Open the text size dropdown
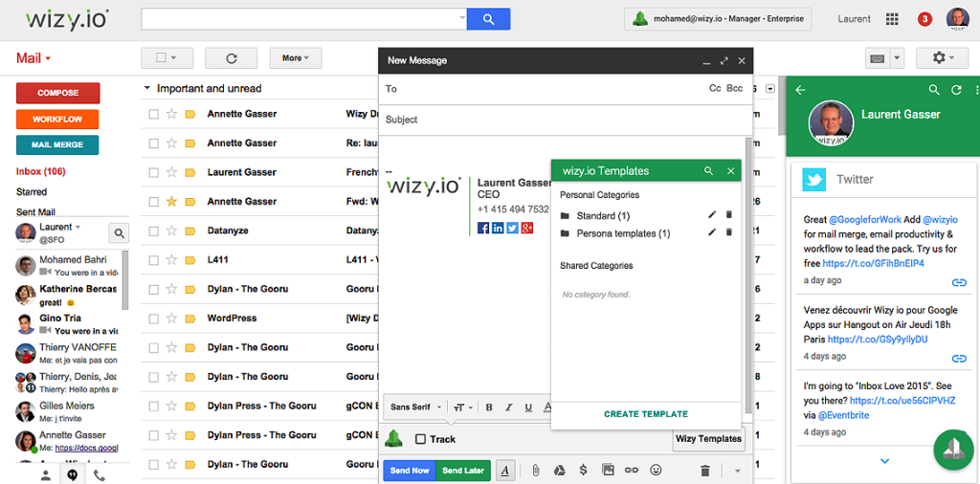The width and height of the screenshot is (980, 484). pyautogui.click(x=463, y=407)
